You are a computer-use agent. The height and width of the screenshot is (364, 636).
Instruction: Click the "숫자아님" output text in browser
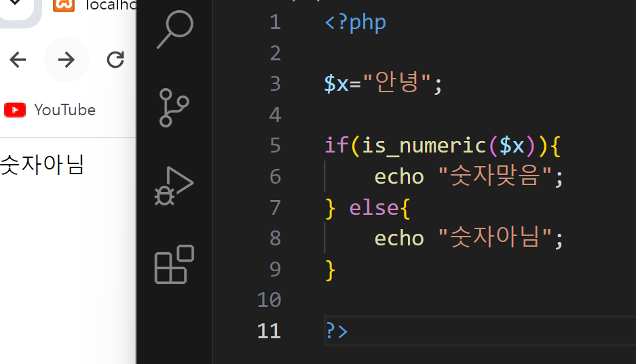coord(42,165)
